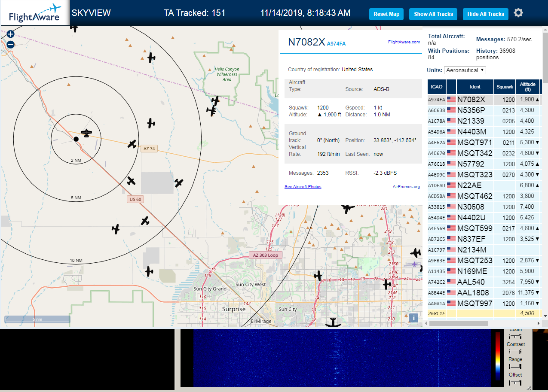The height and width of the screenshot is (392, 548).
Task: Sort table by ICAO column header
Action: click(437, 87)
